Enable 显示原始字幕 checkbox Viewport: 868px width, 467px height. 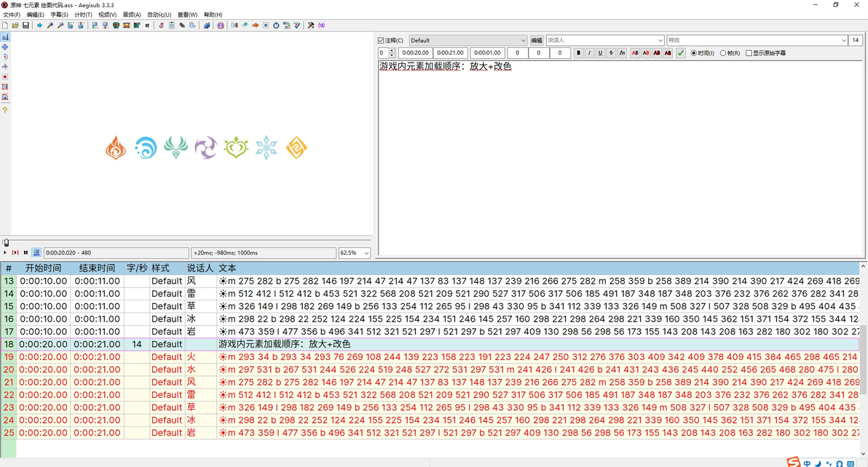[765, 53]
